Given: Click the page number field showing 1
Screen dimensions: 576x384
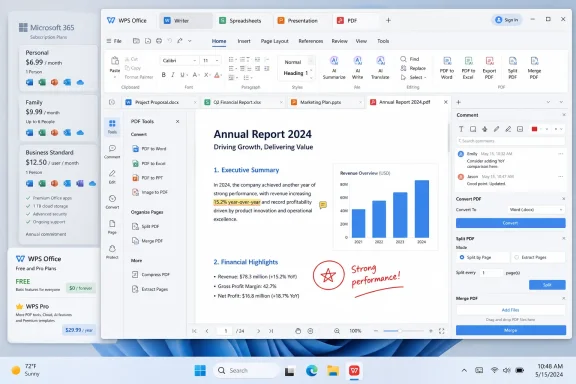Looking at the screenshot, I should click(225, 331).
